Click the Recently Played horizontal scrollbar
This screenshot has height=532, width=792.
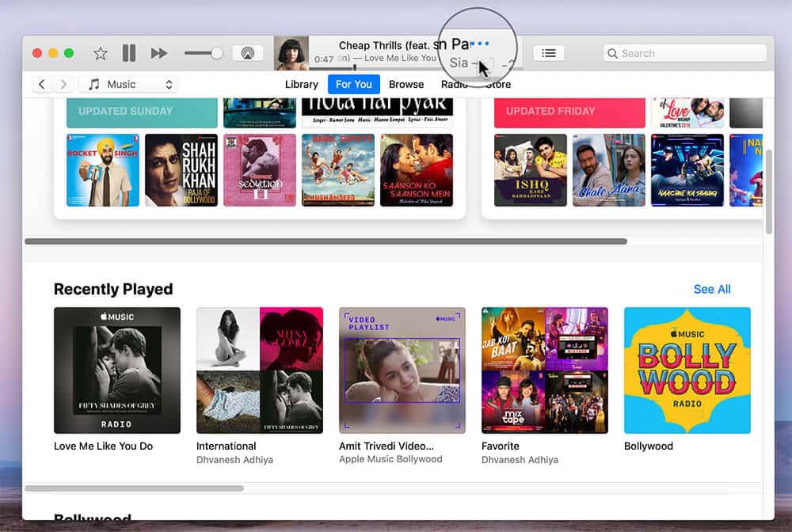(x=135, y=488)
